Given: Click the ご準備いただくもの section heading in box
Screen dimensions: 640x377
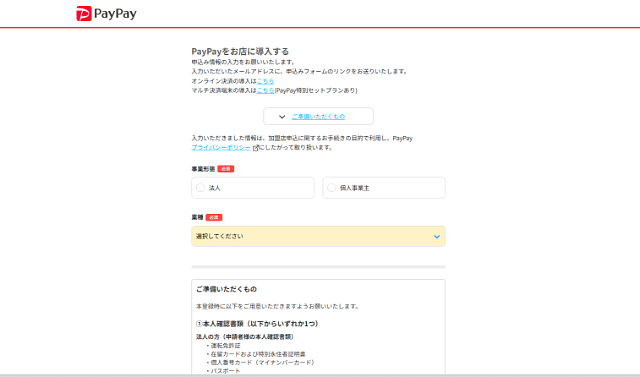Looking at the screenshot, I should (226, 289).
